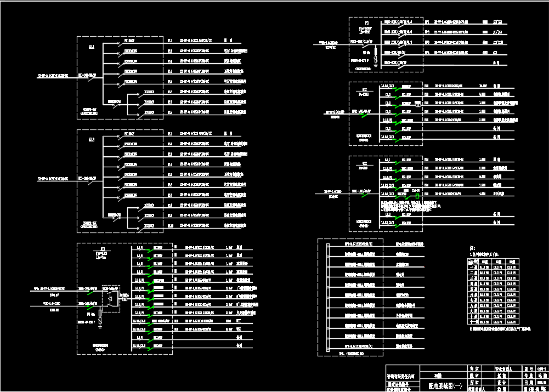549x392 pixels.
Task: Select the 五层 row label in floor table
Action: pyautogui.click(x=473, y=289)
